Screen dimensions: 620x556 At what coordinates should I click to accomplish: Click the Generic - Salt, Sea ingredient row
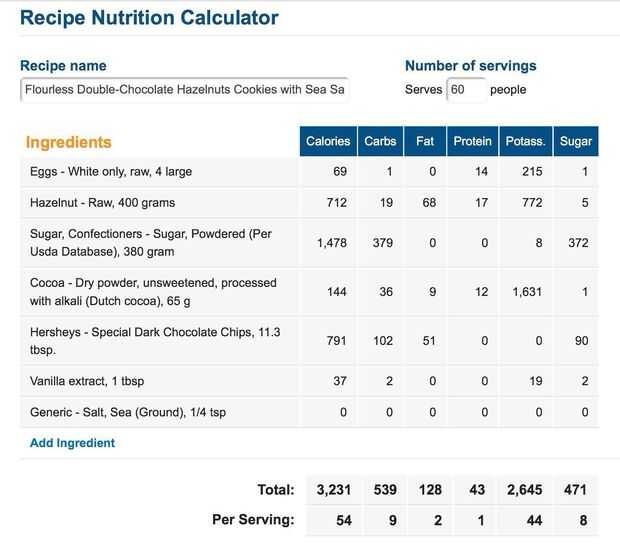pos(128,413)
